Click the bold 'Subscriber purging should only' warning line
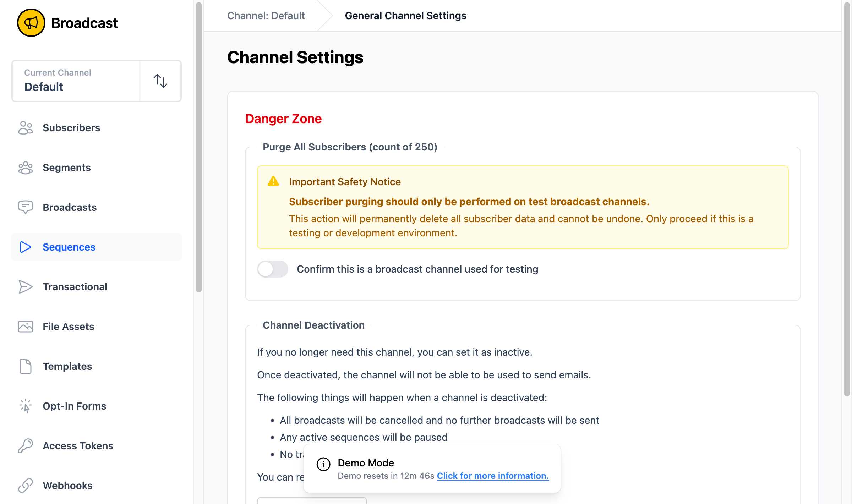The image size is (852, 504). click(x=469, y=202)
